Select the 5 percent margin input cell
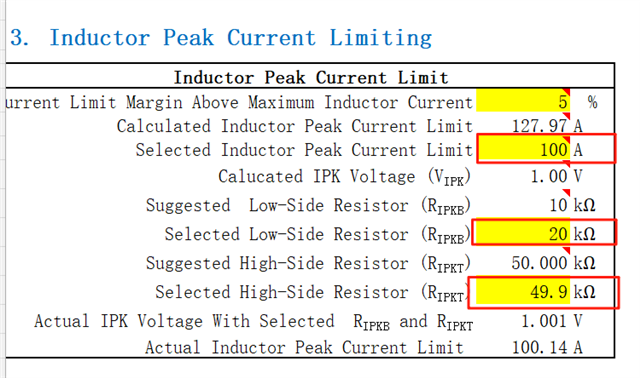Image resolution: width=640 pixels, height=378 pixels. point(523,100)
